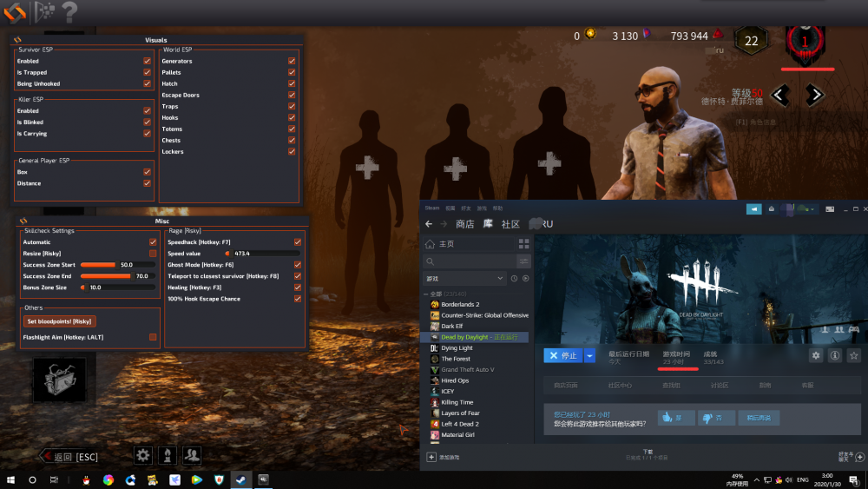Sort Steam library by recent with clock icon

514,279
